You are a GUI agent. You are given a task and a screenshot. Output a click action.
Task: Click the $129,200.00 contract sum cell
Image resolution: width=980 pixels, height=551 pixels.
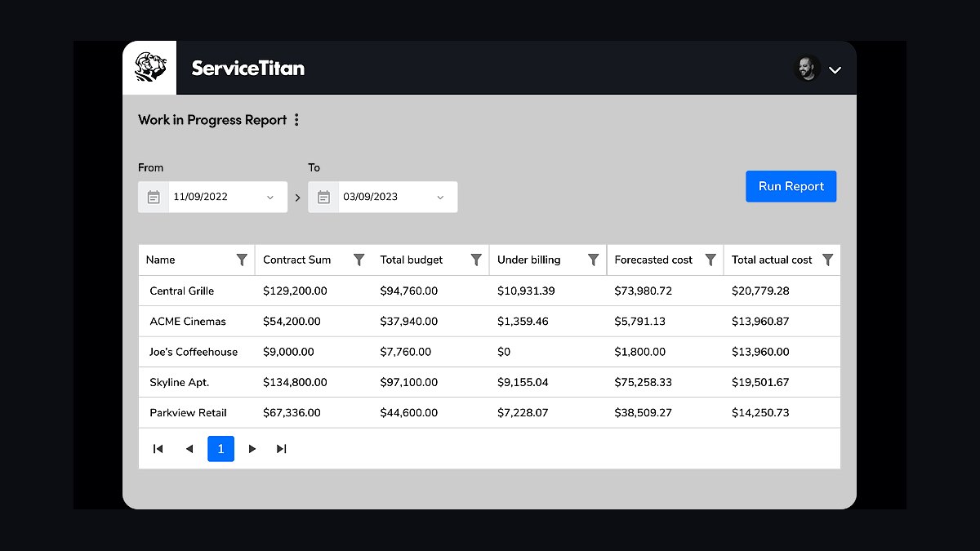pyautogui.click(x=295, y=291)
